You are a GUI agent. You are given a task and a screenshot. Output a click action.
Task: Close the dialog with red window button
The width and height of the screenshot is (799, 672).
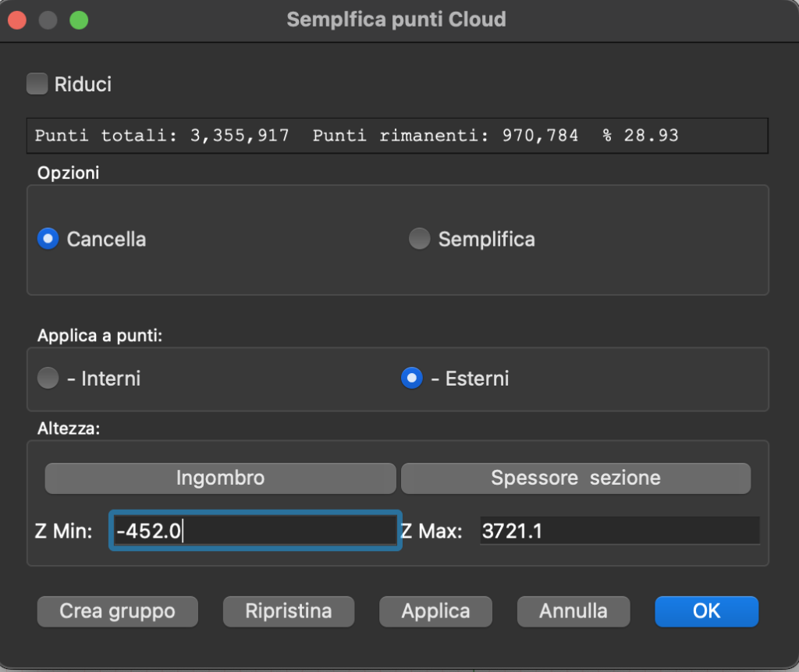[x=18, y=20]
